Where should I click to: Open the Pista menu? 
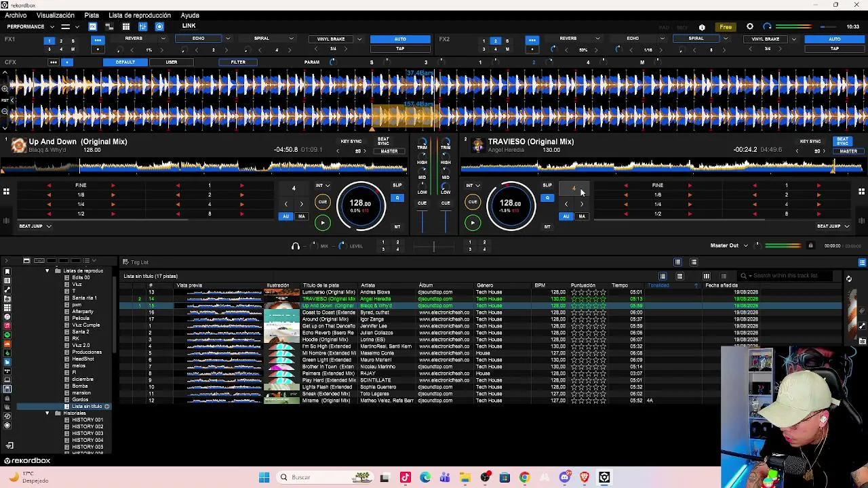[x=92, y=16]
